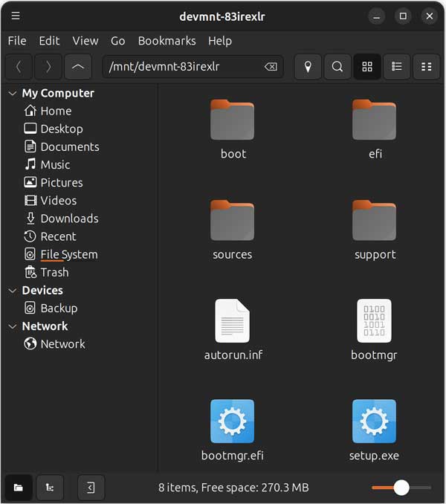Screen dimensions: 446x504
Task: Select the autorun.inf file icon
Action: [x=233, y=321]
